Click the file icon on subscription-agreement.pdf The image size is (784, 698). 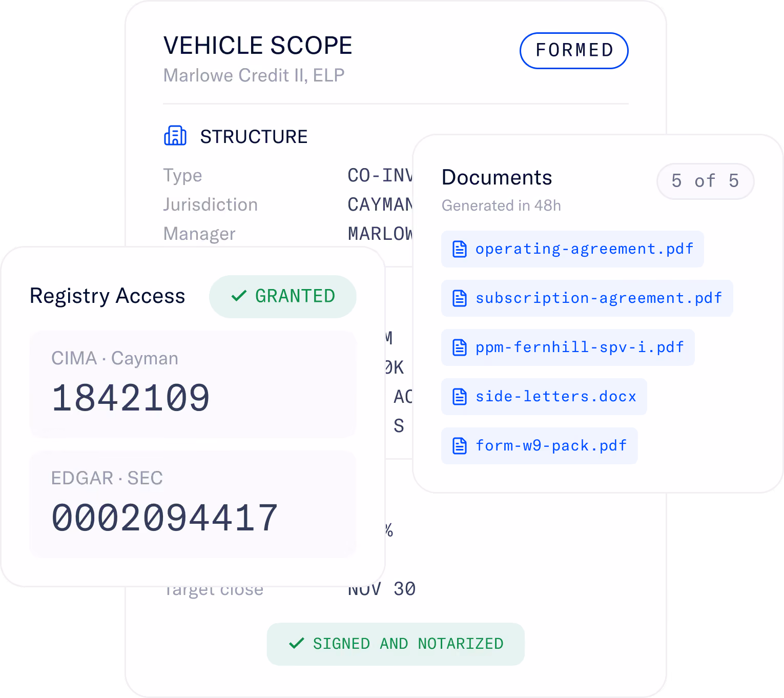[460, 298]
